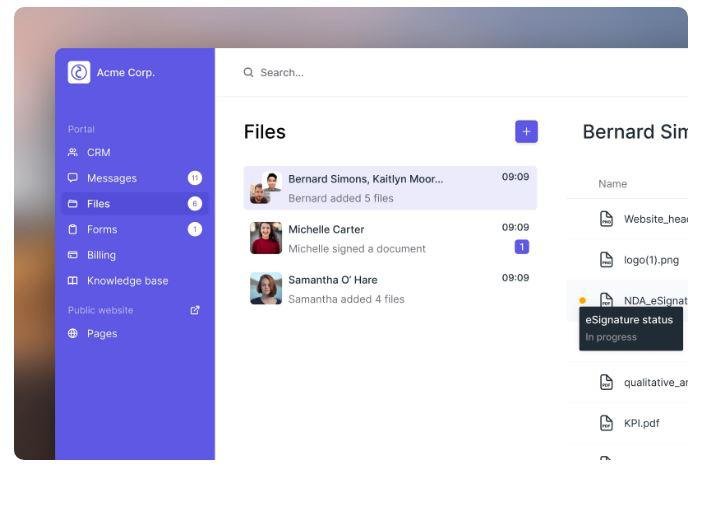Open Messages in the sidebar
This screenshot has height=506, width=722.
(111, 178)
